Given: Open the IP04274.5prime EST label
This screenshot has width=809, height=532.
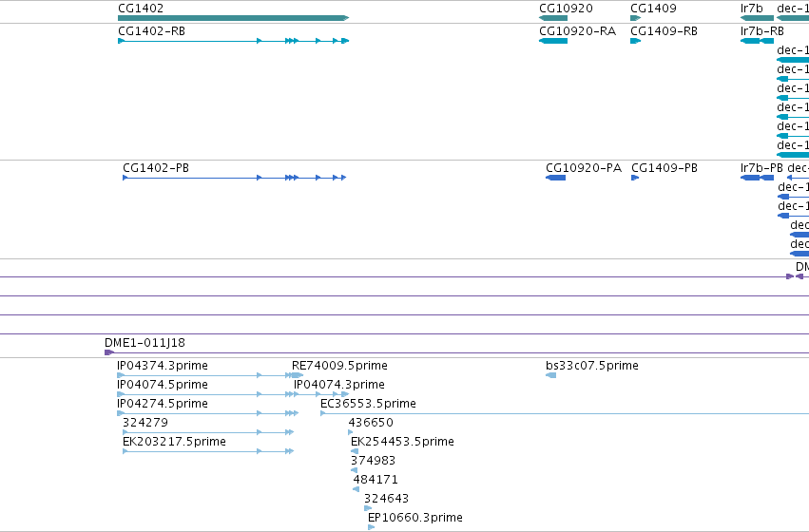Looking at the screenshot, I should point(163,404).
